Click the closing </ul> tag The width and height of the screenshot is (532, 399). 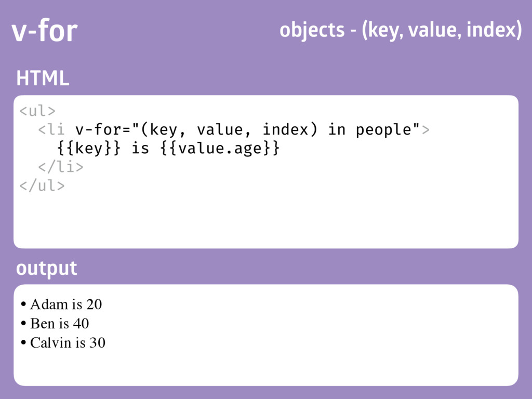[x=42, y=186]
